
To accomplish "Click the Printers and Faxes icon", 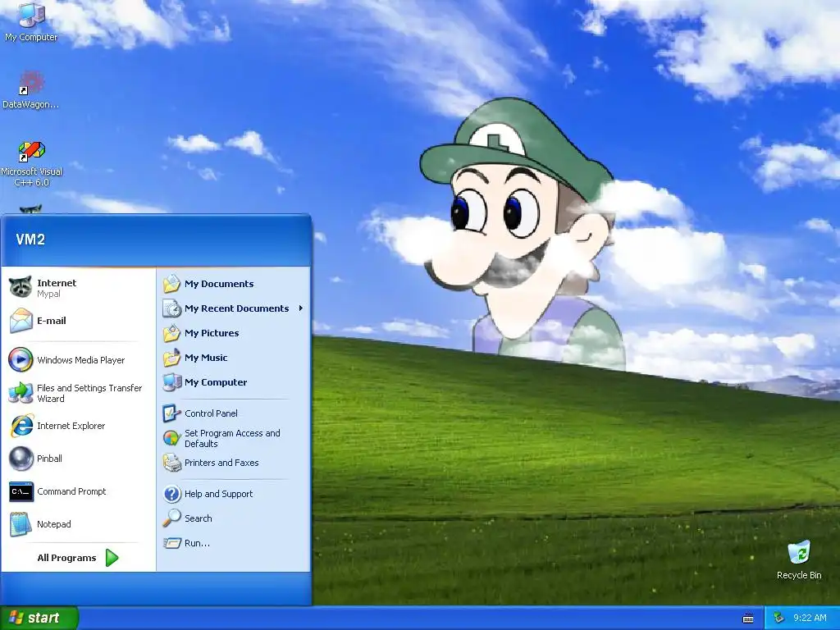I will click(x=171, y=463).
